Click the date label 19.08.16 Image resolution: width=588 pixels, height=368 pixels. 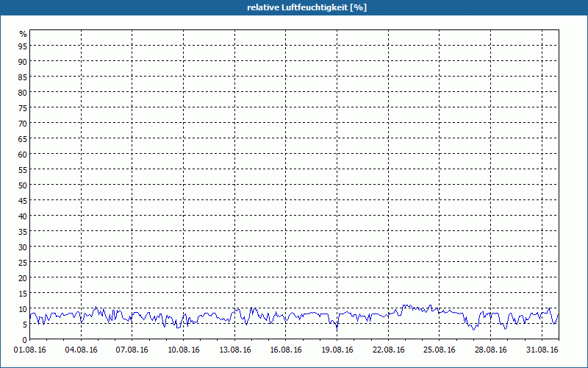click(337, 350)
